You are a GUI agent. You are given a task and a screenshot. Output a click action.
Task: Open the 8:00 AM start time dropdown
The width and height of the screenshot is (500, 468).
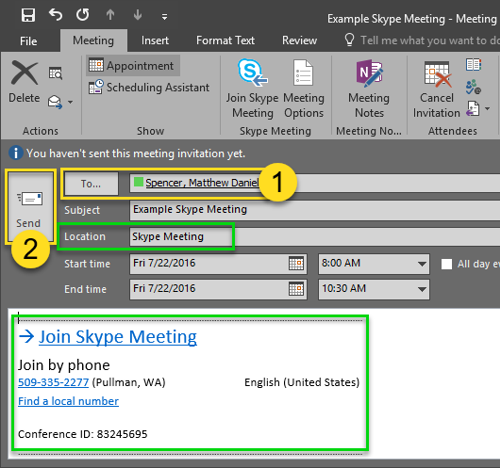[x=422, y=264]
